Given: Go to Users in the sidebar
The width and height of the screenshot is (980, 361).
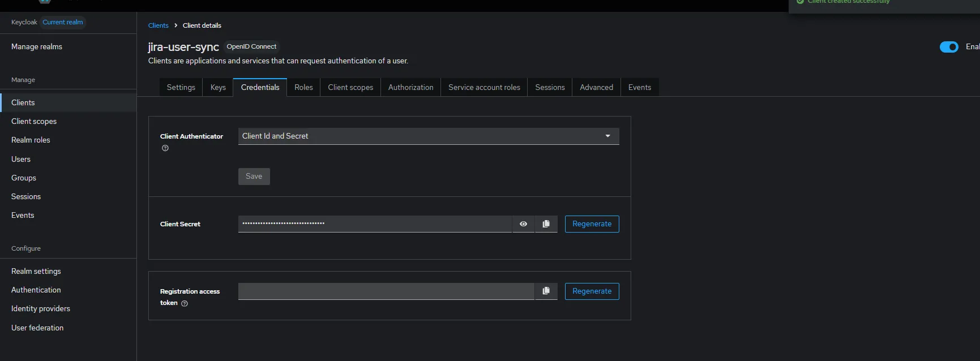Looking at the screenshot, I should [x=68, y=159].
